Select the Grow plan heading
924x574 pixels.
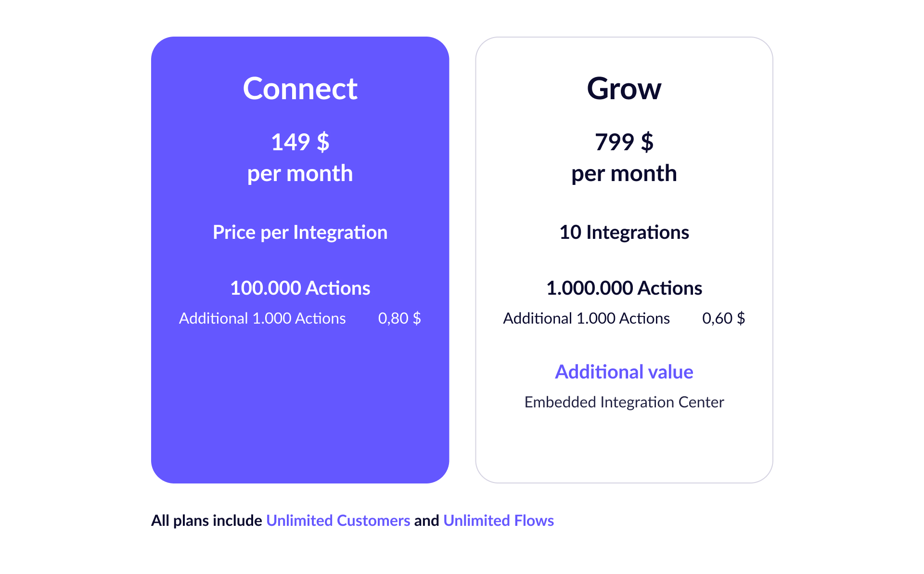point(624,89)
